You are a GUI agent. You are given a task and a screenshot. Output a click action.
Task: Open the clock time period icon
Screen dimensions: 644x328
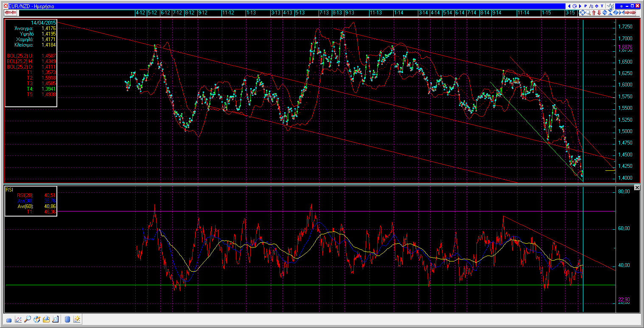[575, 6]
